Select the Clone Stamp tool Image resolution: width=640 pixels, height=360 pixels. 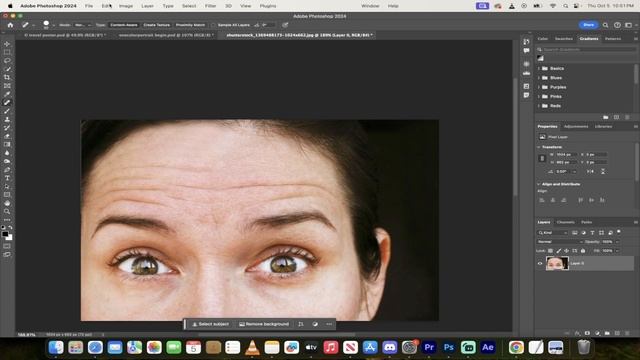click(x=7, y=120)
